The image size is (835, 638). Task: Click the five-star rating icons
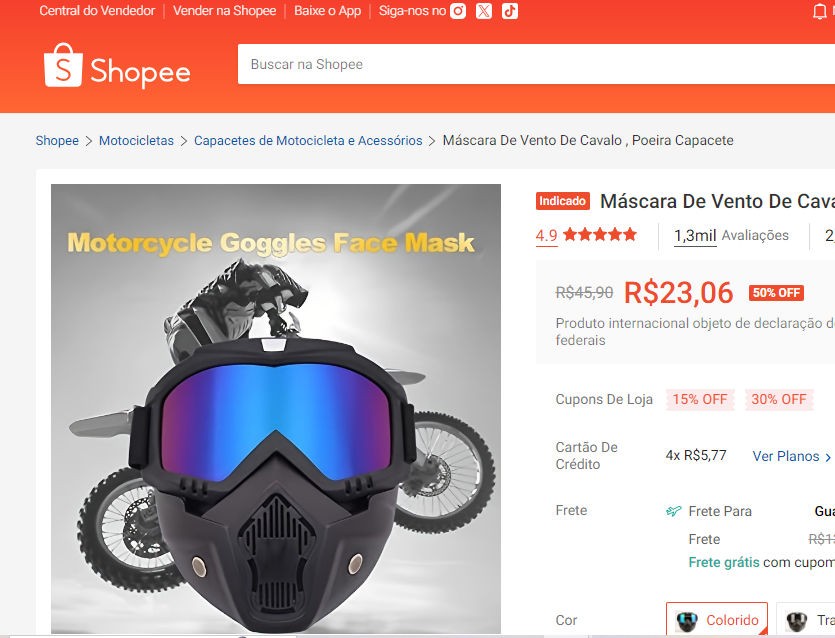click(600, 234)
